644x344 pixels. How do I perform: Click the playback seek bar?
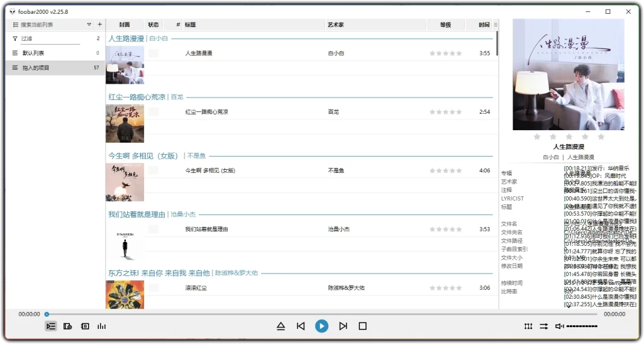pos(321,314)
